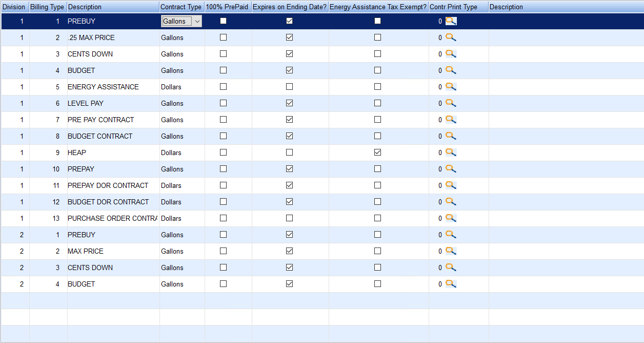The image size is (644, 343).
Task: Open lookup icon in PREPAY DOR CONTRACT row
Action: click(x=451, y=185)
